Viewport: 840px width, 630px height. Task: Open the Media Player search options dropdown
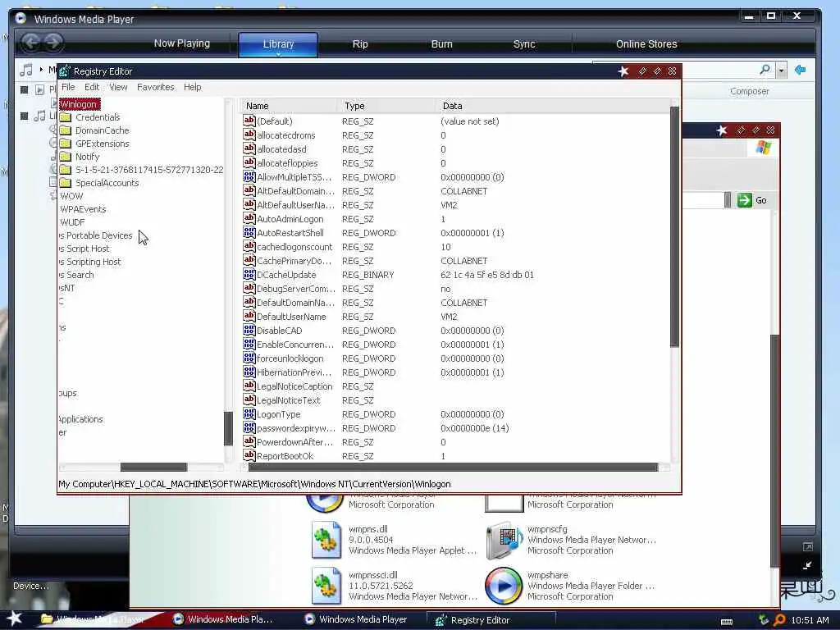point(781,71)
